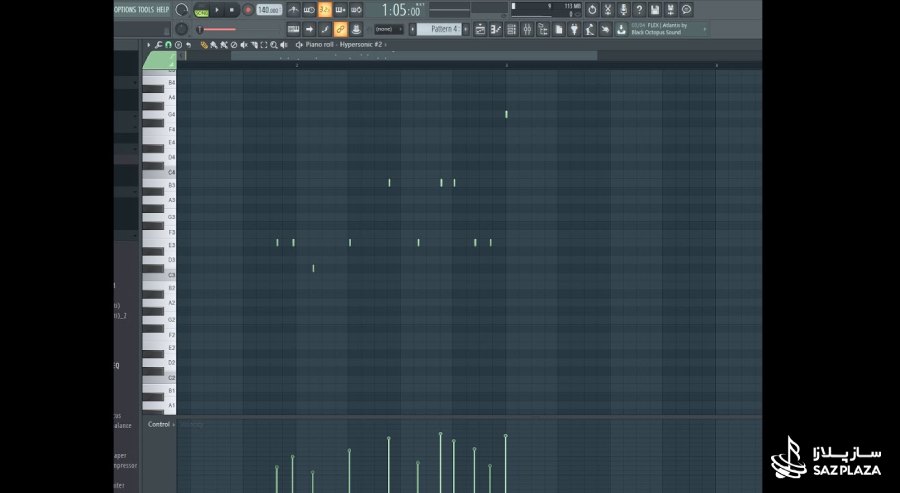Open the piano roll magnet snap menu
This screenshot has height=493, width=900.
(168, 45)
